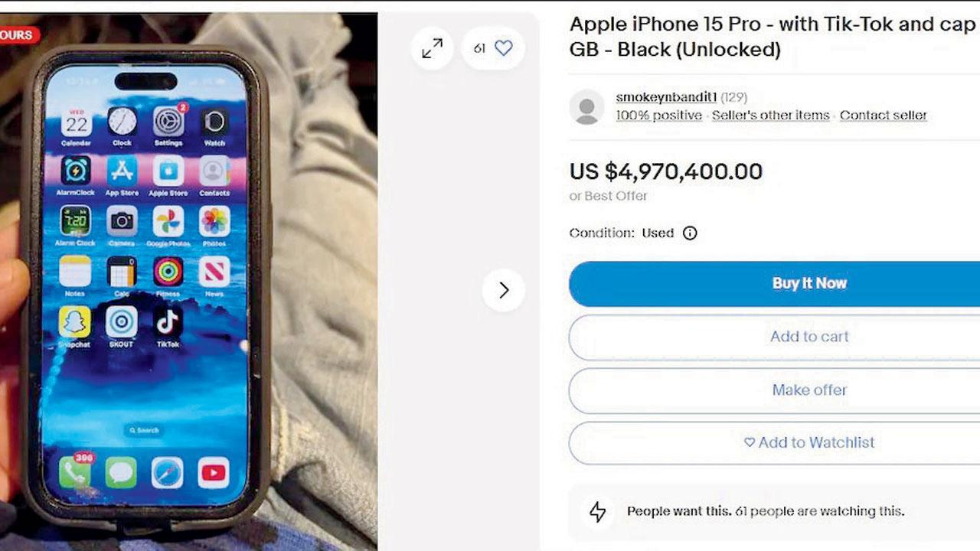View the 100% positive feedback link
The width and height of the screenshot is (980, 551).
(658, 115)
